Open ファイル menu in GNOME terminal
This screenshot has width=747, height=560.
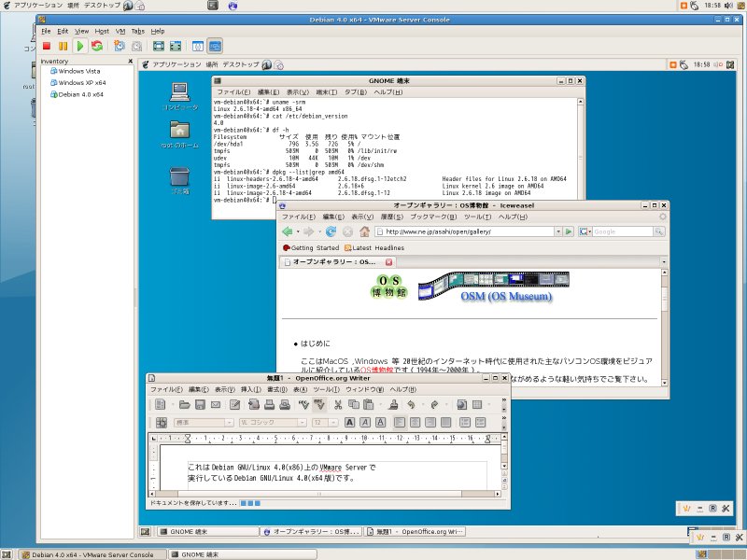pos(233,91)
